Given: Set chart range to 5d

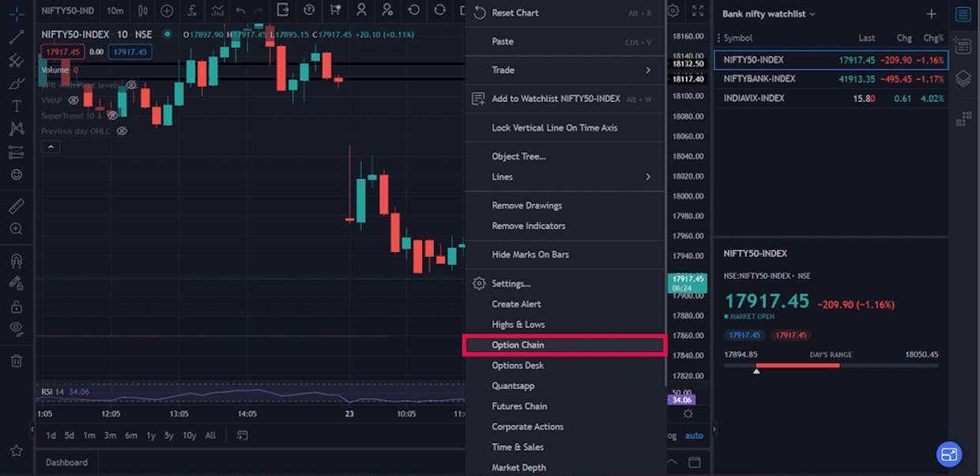Looking at the screenshot, I should point(70,436).
